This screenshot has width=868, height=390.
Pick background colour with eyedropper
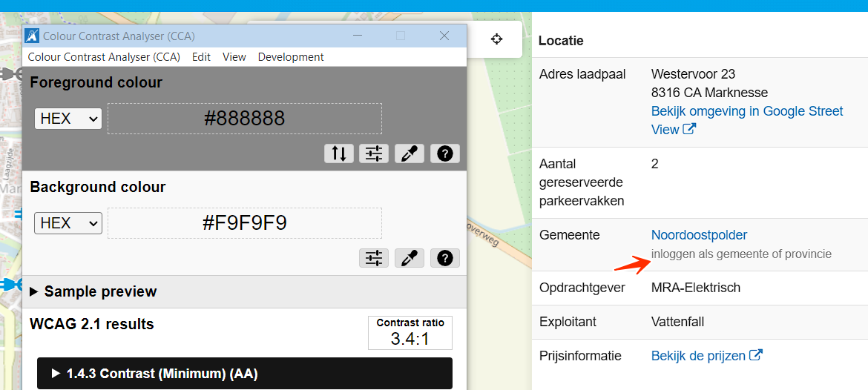pos(410,258)
